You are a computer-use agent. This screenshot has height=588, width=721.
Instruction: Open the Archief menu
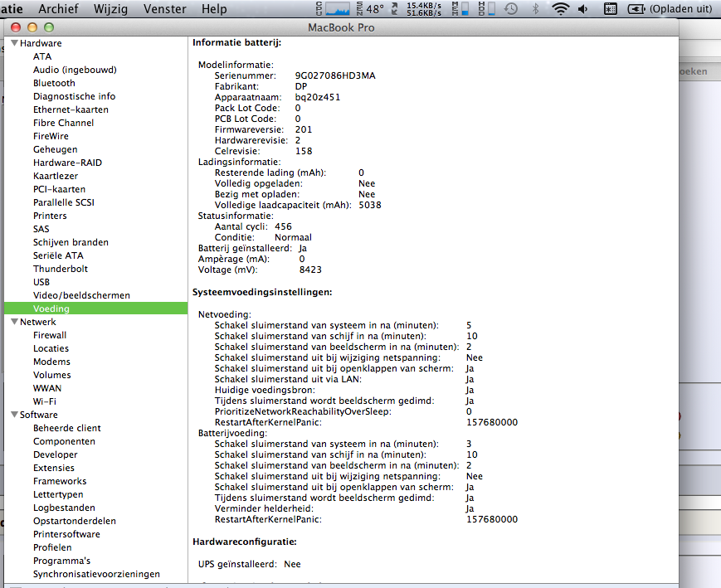[58, 9]
